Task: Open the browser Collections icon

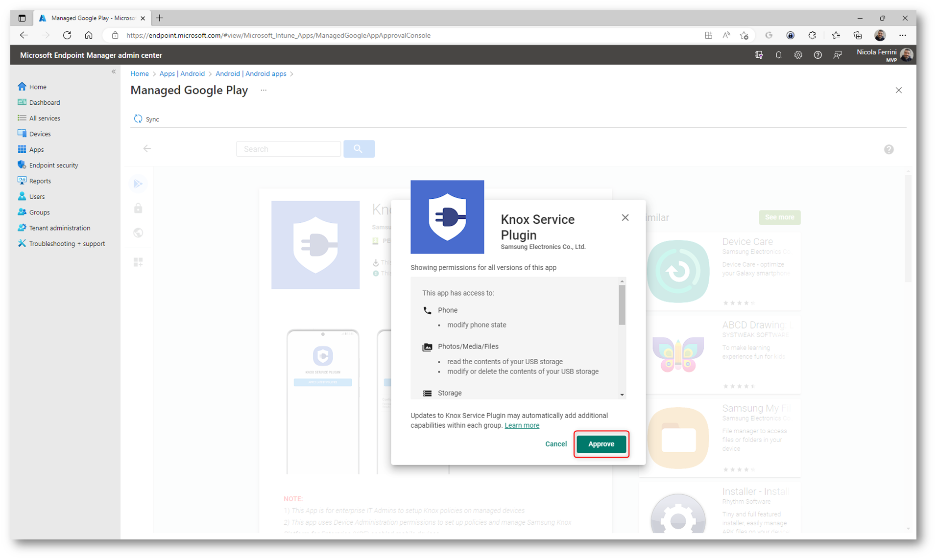Action: (x=857, y=35)
